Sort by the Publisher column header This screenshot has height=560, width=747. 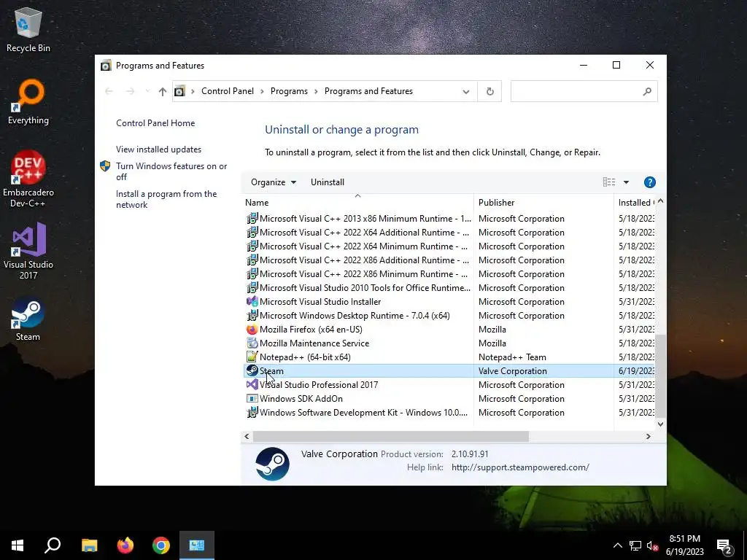pos(543,203)
